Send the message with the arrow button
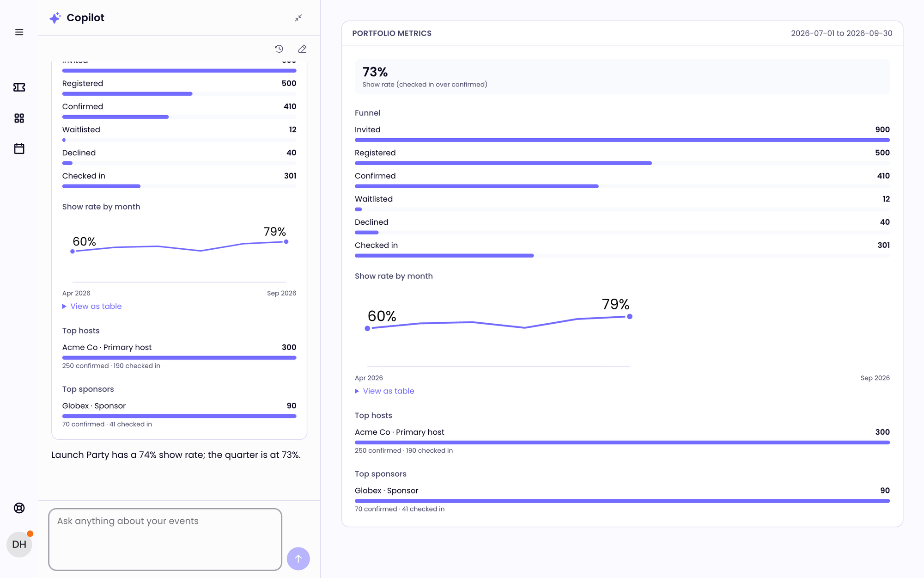924x578 pixels. pos(298,559)
